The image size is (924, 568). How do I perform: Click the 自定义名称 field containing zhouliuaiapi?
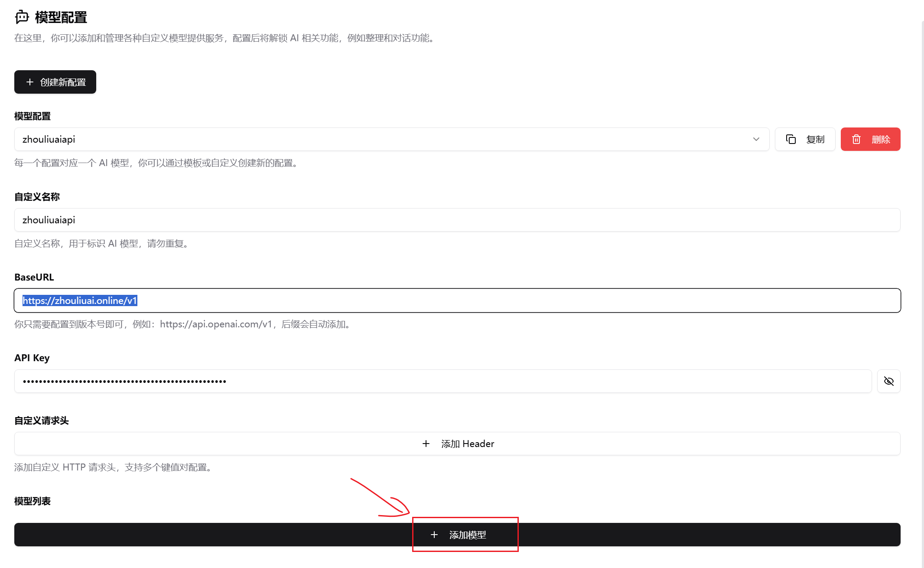[x=457, y=220]
